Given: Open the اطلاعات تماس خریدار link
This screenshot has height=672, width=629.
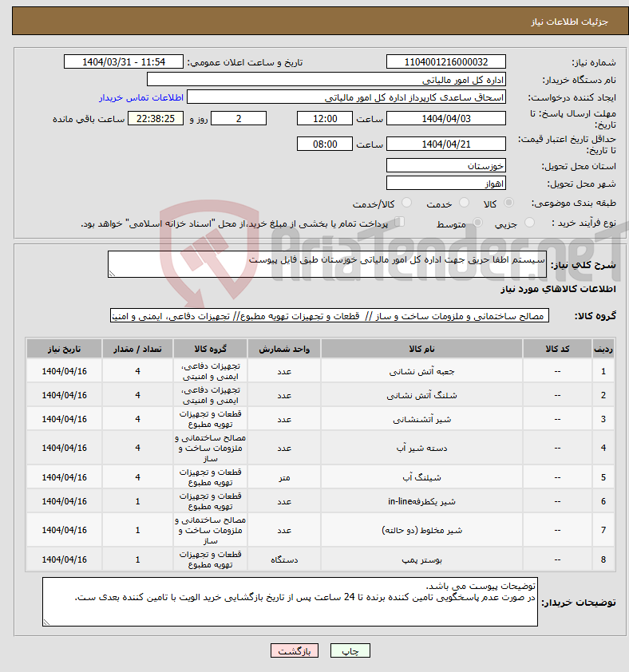Looking at the screenshot, I should click(141, 97).
